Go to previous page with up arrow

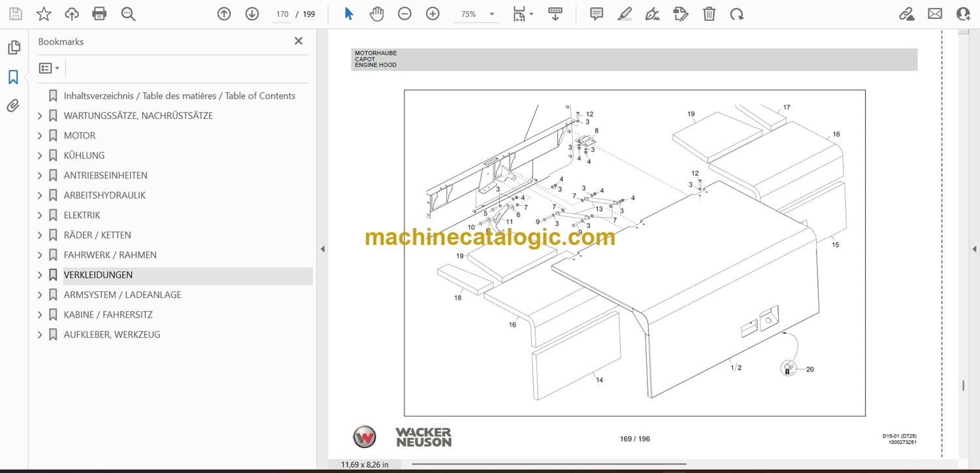(x=224, y=14)
